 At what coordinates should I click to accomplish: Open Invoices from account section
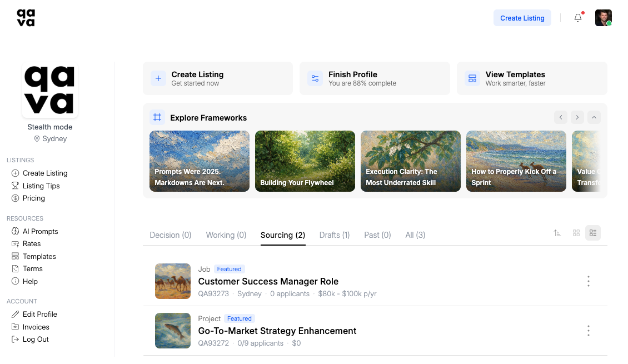click(36, 327)
